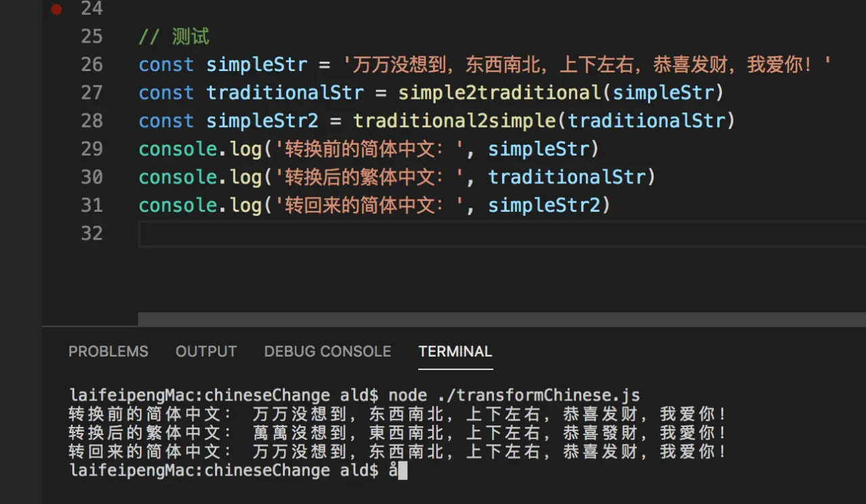This screenshot has width=866, height=504.
Task: Click the terminal cursor on the last prompt
Action: coord(403,471)
